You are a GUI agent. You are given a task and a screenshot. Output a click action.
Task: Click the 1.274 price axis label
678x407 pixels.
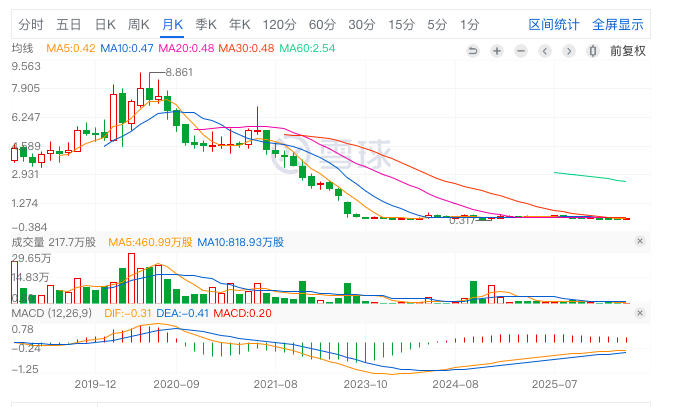point(25,203)
